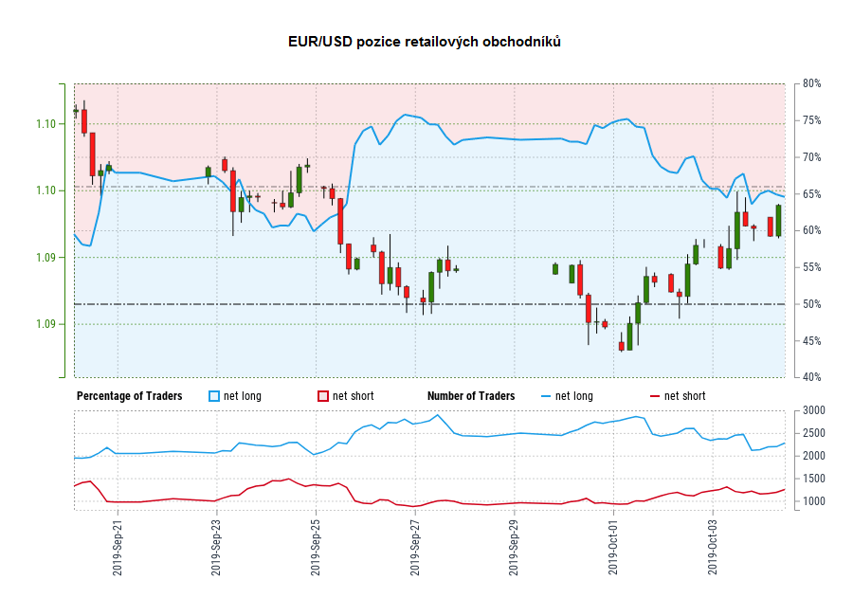The width and height of the screenshot is (853, 616).
Task: Click the 2019-Oct-03 date label
Action: (x=713, y=548)
